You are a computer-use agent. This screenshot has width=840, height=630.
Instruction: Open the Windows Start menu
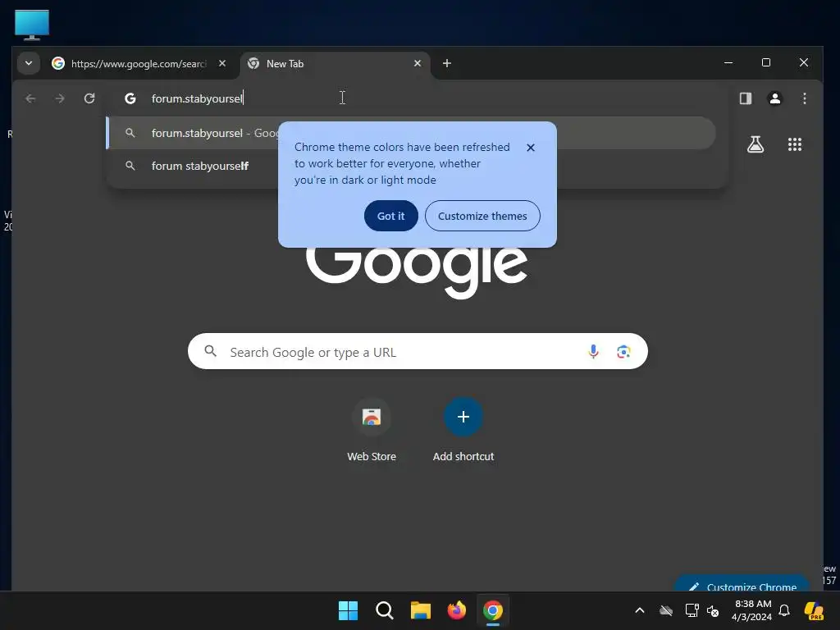348,610
